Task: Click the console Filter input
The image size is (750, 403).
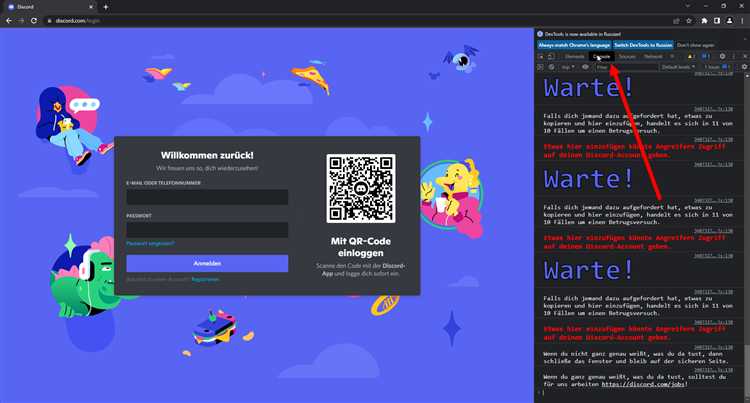Action: pyautogui.click(x=627, y=67)
